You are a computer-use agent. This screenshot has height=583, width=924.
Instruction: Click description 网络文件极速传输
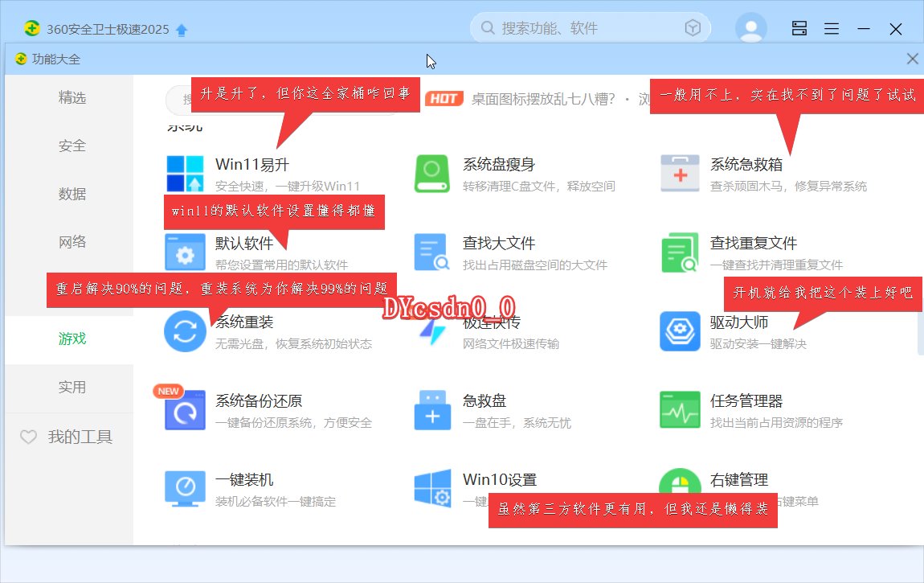click(511, 343)
